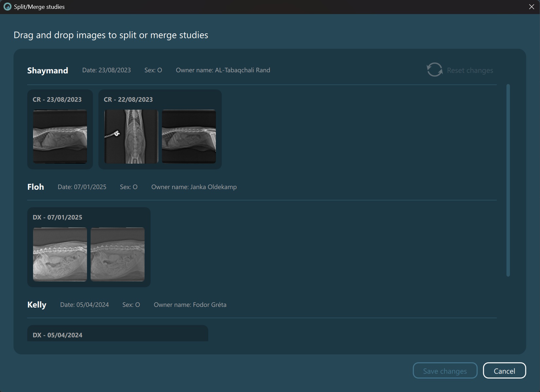Click the patient name Shaymand

[48, 70]
